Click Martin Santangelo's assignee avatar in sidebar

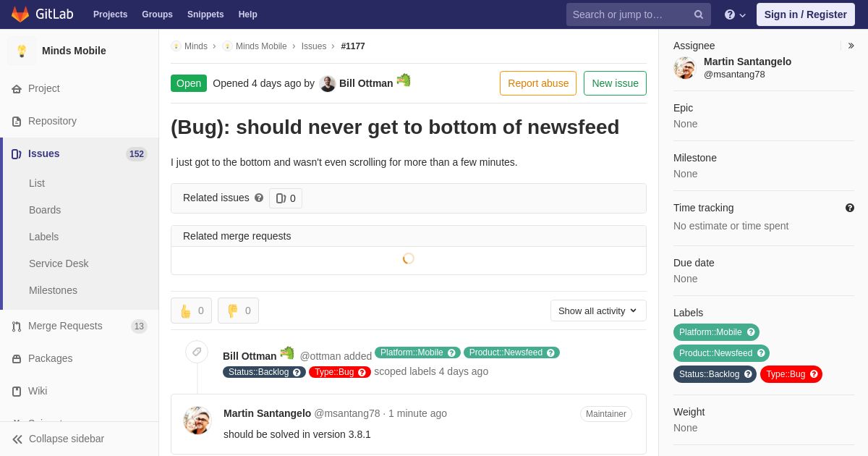click(x=684, y=68)
